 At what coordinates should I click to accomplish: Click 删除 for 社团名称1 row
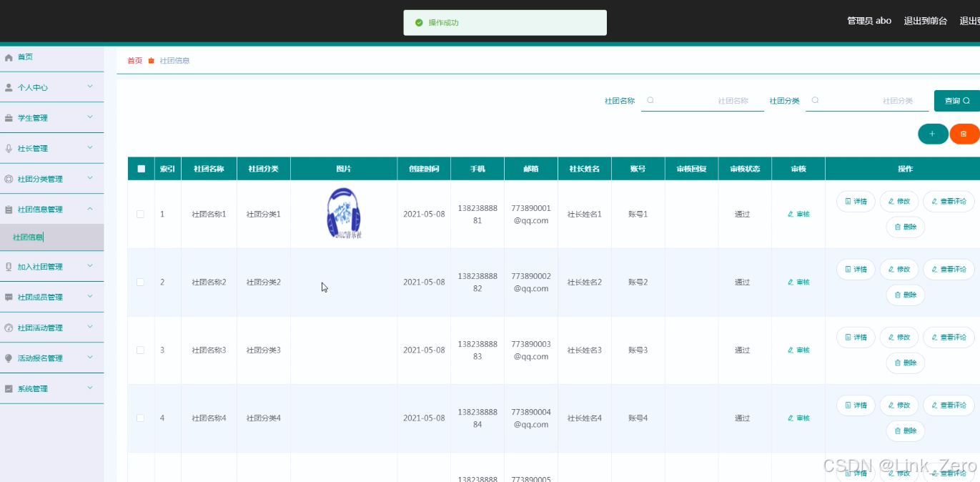click(906, 227)
